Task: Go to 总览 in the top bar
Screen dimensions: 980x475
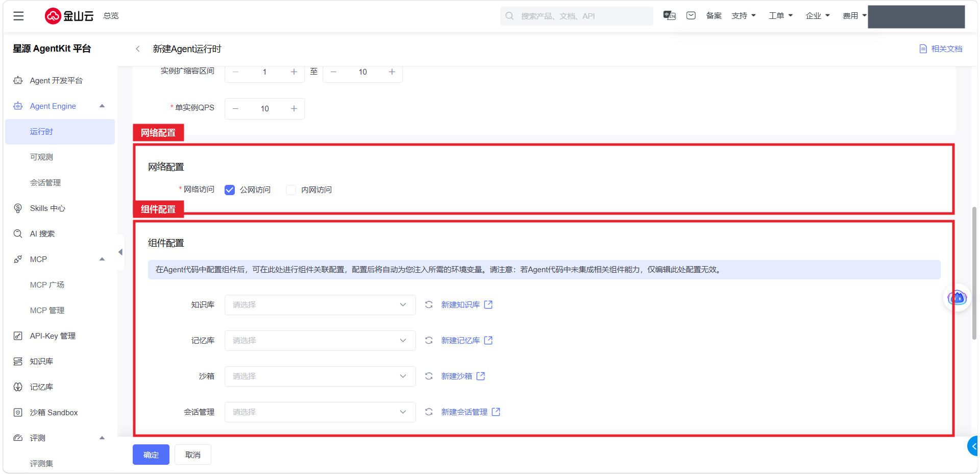Action: pyautogui.click(x=111, y=16)
